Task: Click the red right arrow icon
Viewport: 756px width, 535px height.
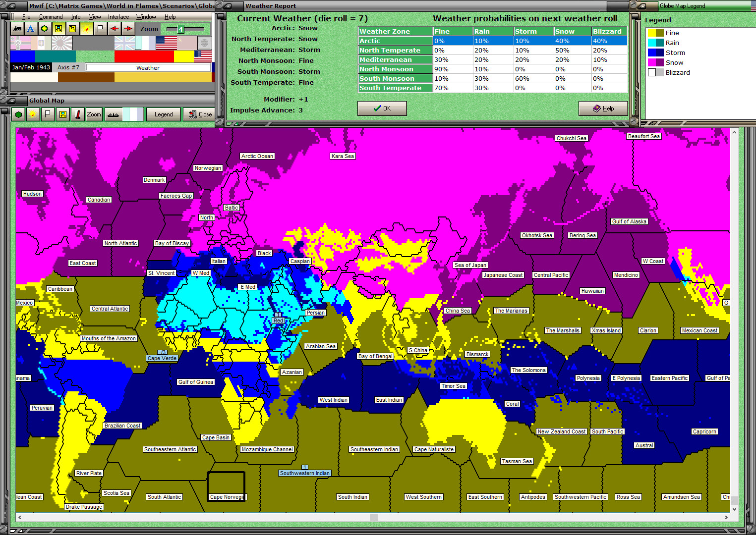Action: click(128, 29)
